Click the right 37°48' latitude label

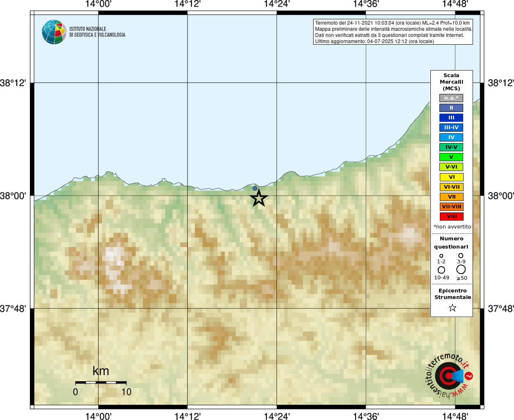500,308
